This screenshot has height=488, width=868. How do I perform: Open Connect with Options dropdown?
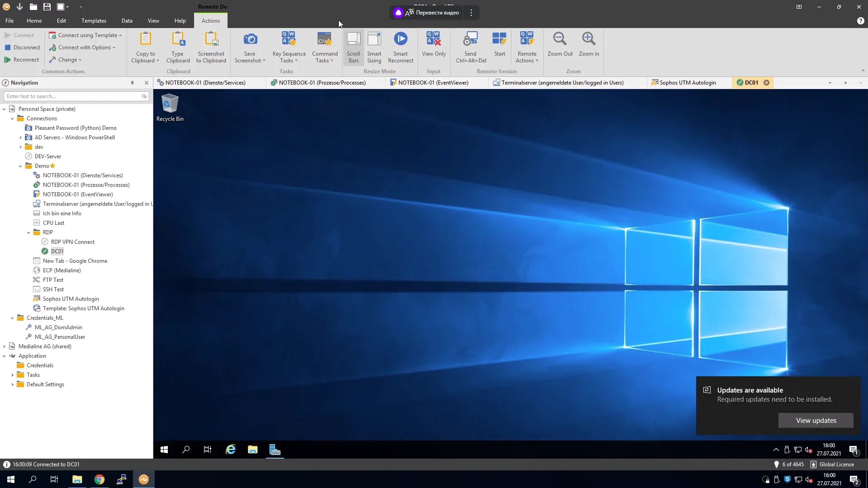click(82, 47)
